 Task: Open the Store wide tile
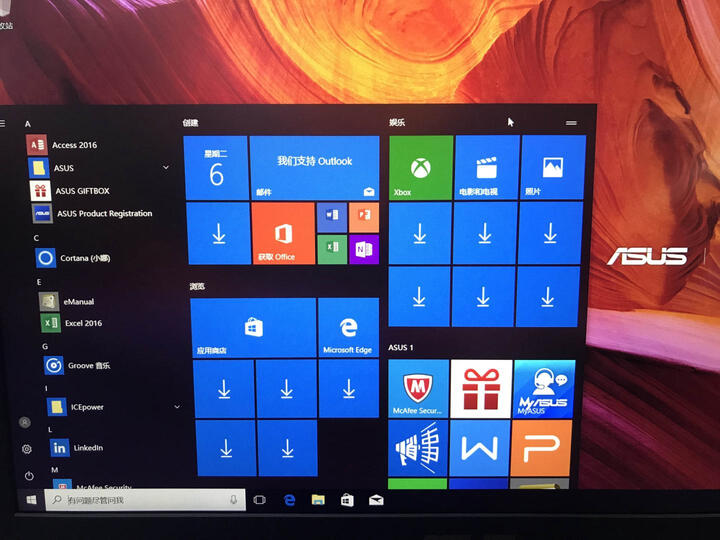[253, 327]
